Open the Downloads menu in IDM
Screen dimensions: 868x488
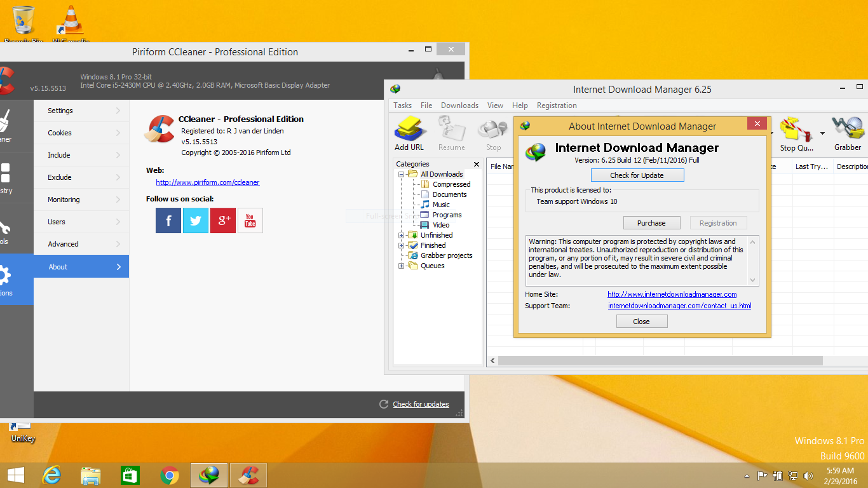459,105
